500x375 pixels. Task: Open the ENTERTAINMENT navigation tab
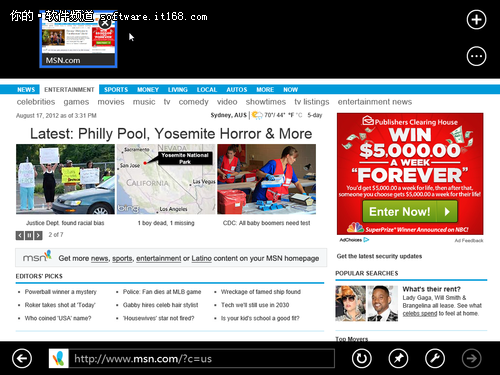[69, 90]
